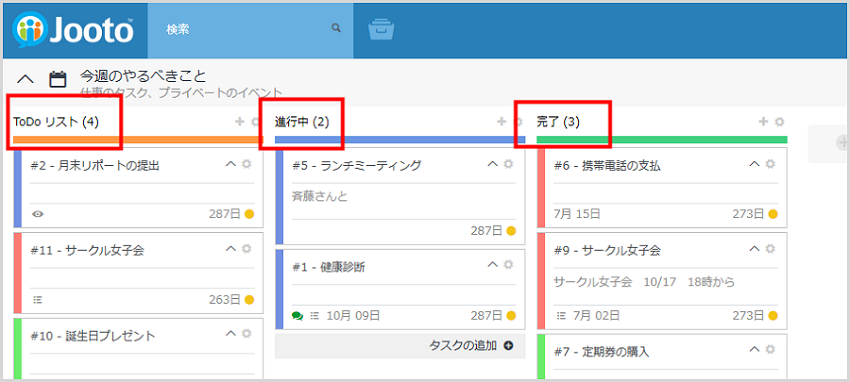Viewport: 850px width, 382px height.
Task: Collapse the #10 誕生日プレゼント card
Action: (231, 333)
